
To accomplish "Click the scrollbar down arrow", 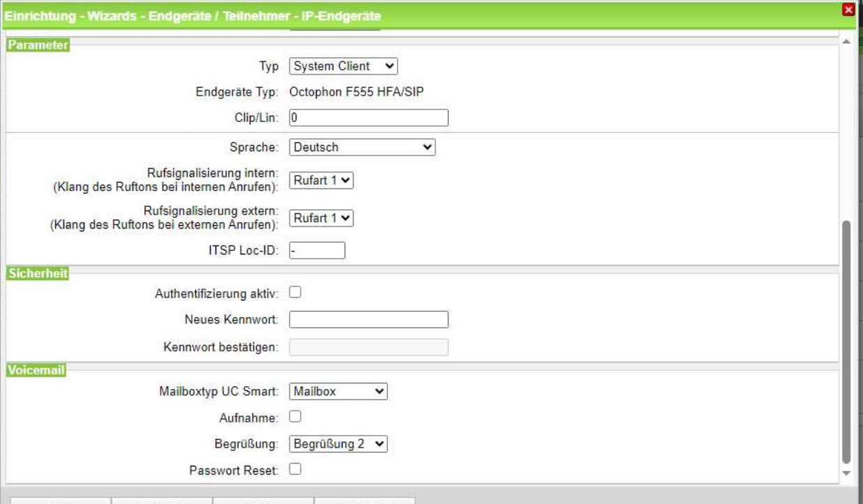I will [x=847, y=473].
